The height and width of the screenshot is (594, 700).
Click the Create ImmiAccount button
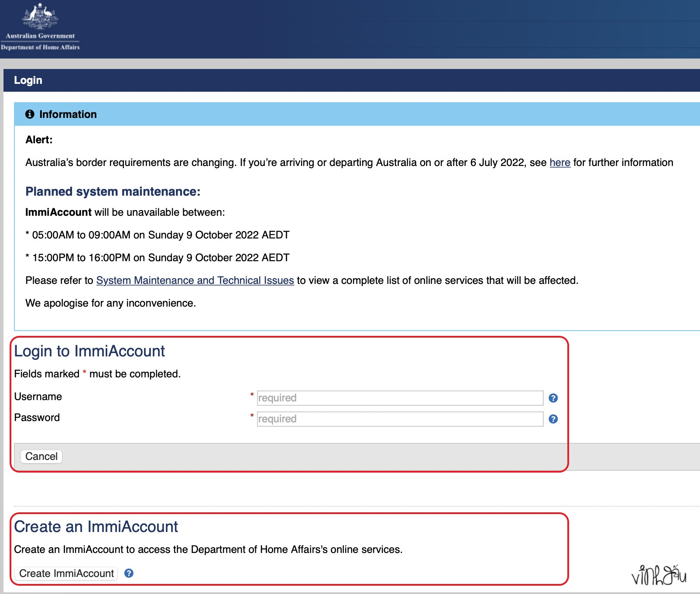point(66,573)
